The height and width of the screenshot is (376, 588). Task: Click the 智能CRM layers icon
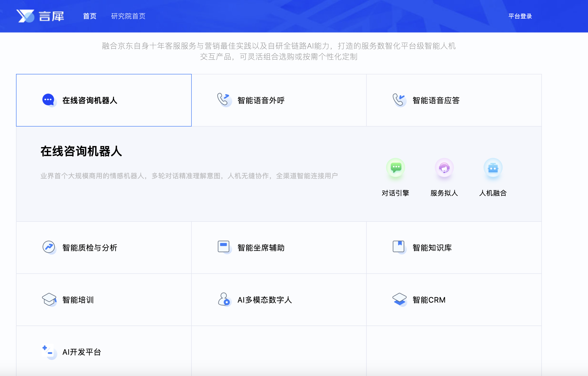[x=399, y=299]
